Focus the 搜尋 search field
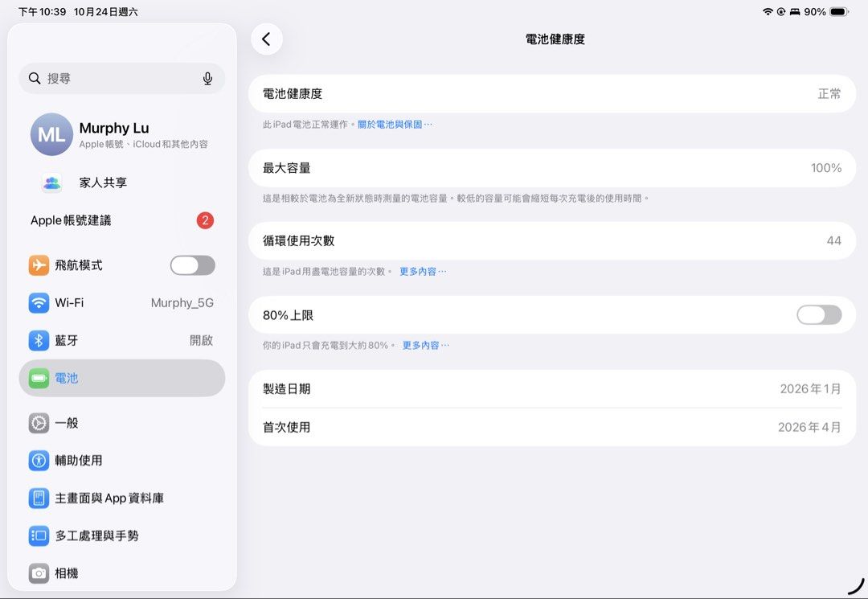 coord(122,79)
